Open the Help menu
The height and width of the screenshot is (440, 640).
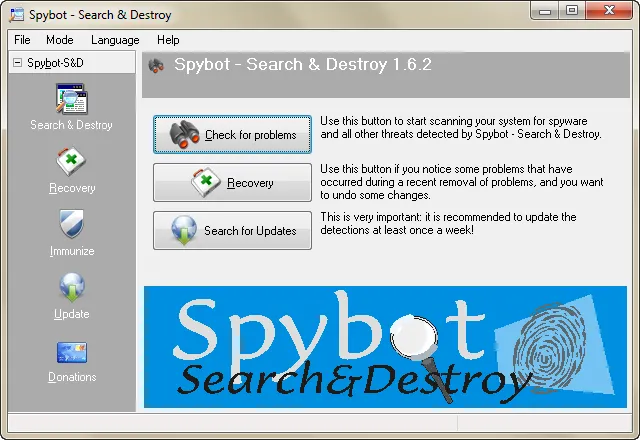(168, 40)
